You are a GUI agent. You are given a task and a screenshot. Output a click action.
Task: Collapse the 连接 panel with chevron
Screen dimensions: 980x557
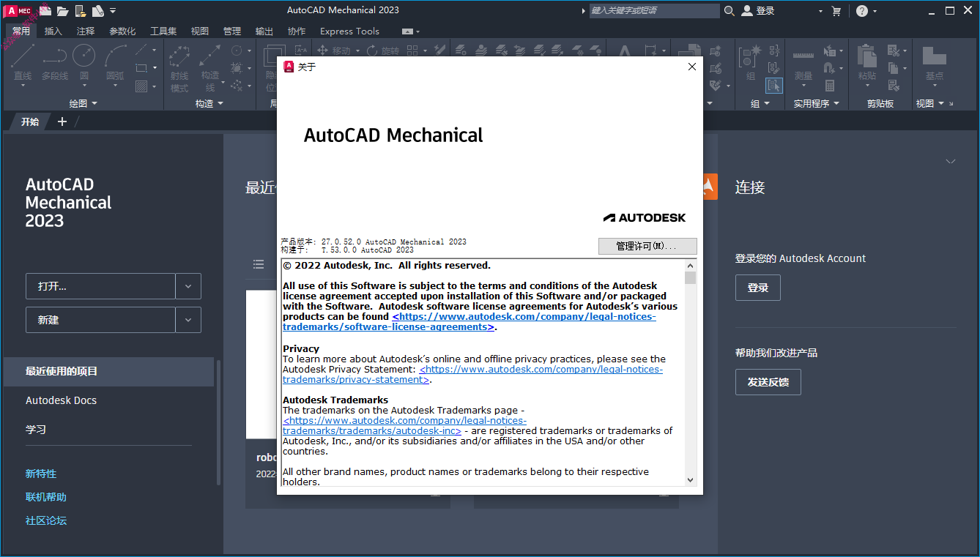click(951, 161)
